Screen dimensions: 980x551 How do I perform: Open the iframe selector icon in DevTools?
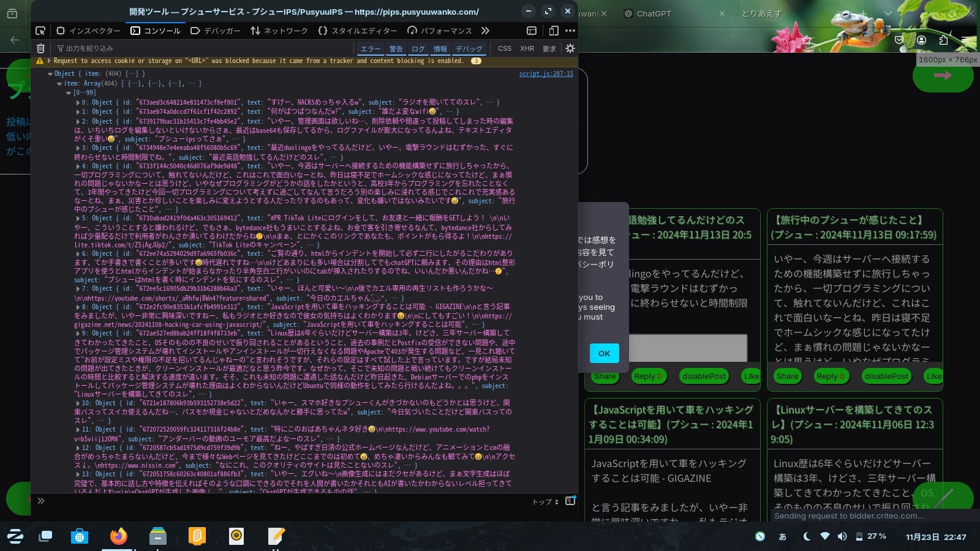click(532, 31)
